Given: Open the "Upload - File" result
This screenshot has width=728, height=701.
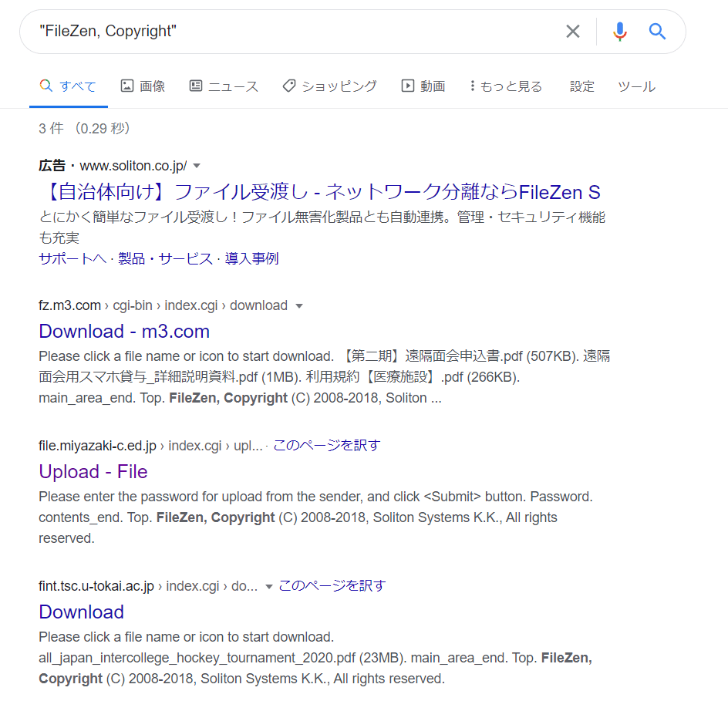Looking at the screenshot, I should click(93, 472).
